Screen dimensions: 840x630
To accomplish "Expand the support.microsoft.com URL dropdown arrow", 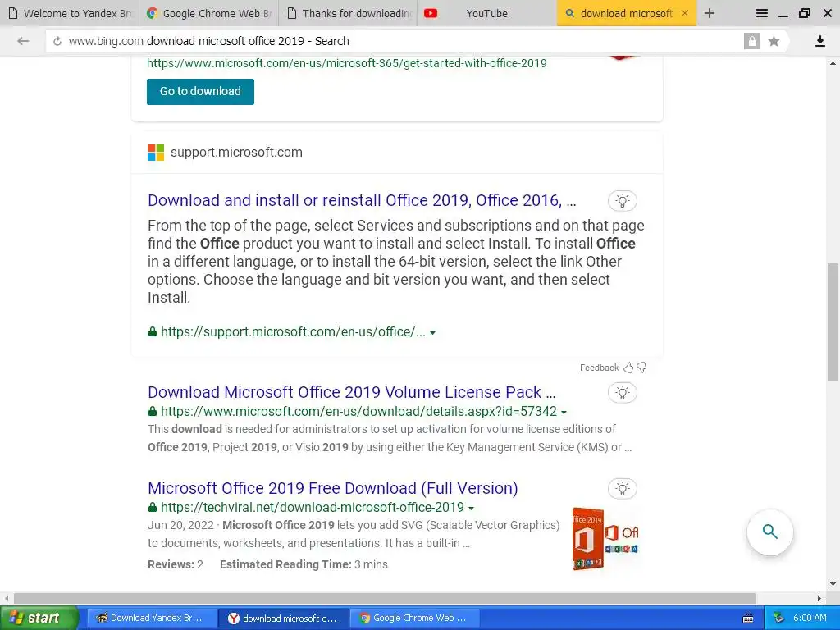I will click(x=433, y=333).
